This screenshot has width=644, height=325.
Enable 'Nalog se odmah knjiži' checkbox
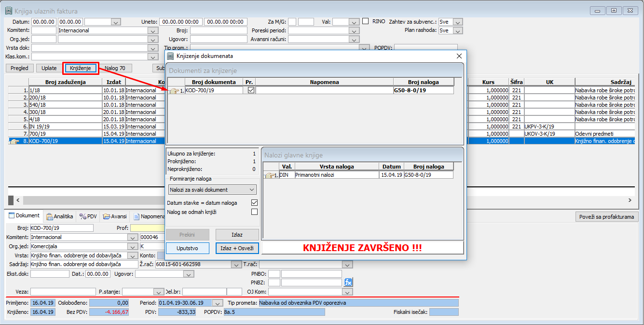pyautogui.click(x=254, y=212)
